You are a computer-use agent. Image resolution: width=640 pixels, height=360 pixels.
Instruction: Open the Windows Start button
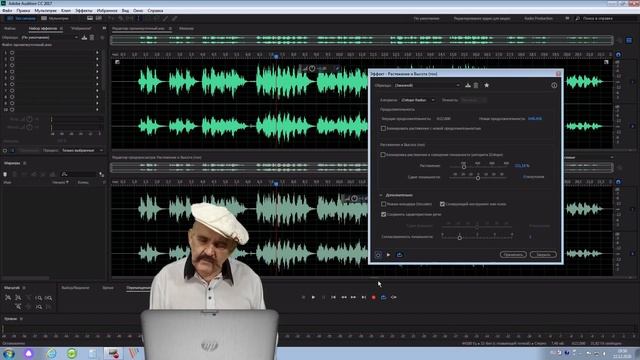tap(9, 353)
